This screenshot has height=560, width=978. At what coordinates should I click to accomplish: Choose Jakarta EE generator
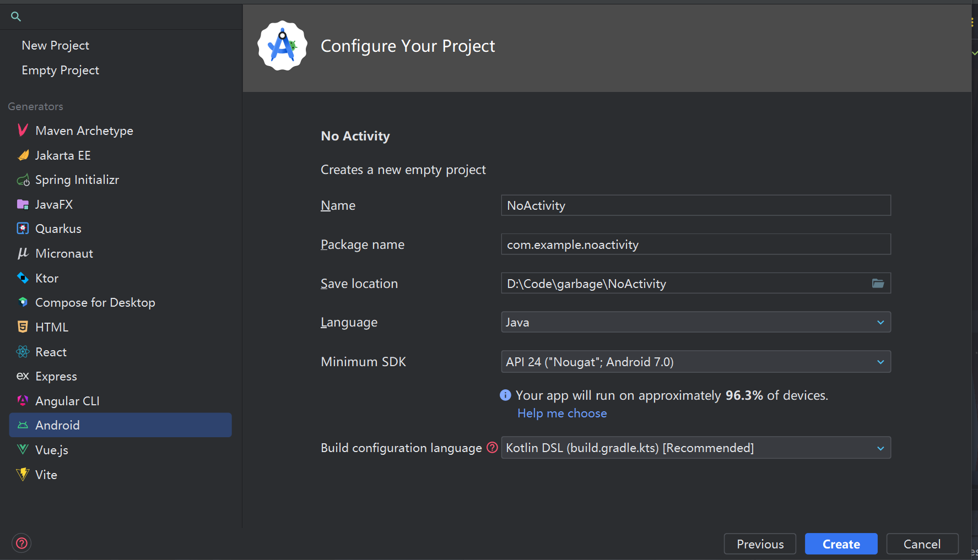tap(63, 155)
